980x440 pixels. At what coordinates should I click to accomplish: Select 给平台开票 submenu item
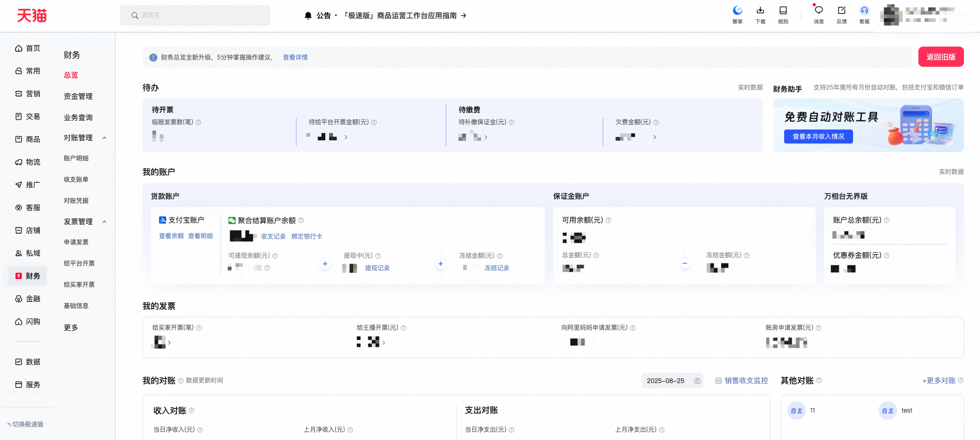pyautogui.click(x=79, y=263)
